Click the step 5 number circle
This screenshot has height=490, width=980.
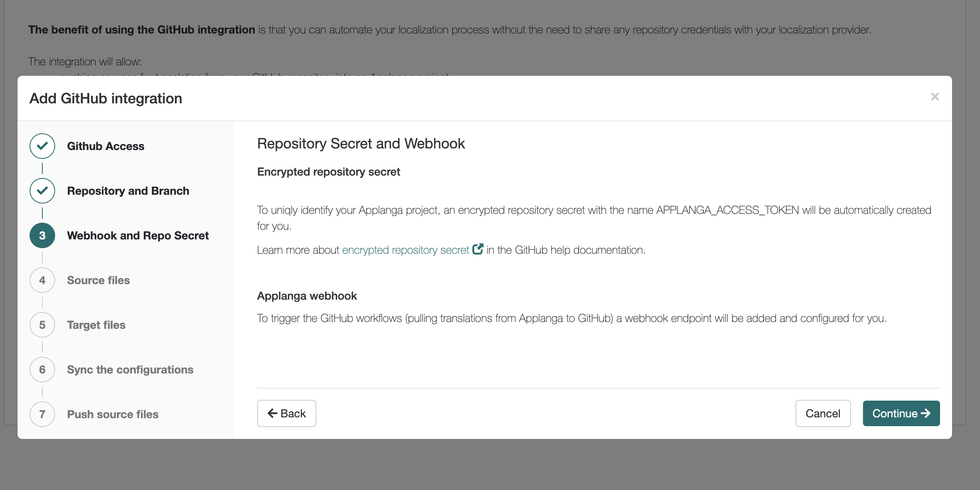click(x=42, y=325)
